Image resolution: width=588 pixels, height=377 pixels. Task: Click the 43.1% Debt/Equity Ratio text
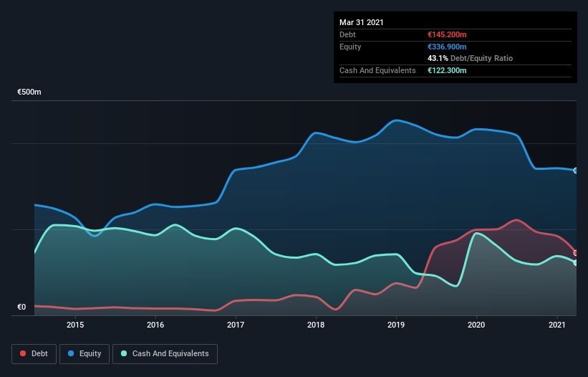click(471, 58)
